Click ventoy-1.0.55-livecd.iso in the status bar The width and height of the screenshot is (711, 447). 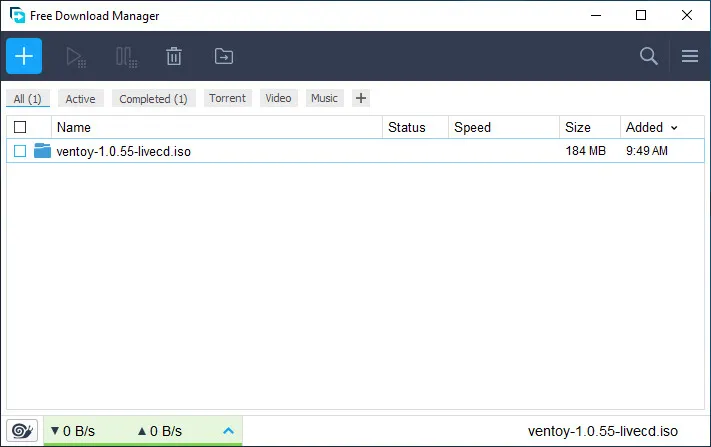[603, 431]
